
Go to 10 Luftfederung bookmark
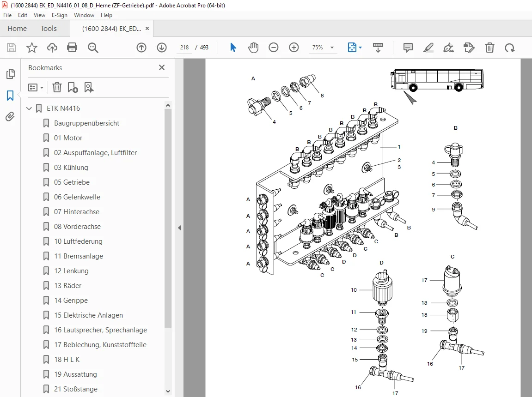tap(78, 241)
